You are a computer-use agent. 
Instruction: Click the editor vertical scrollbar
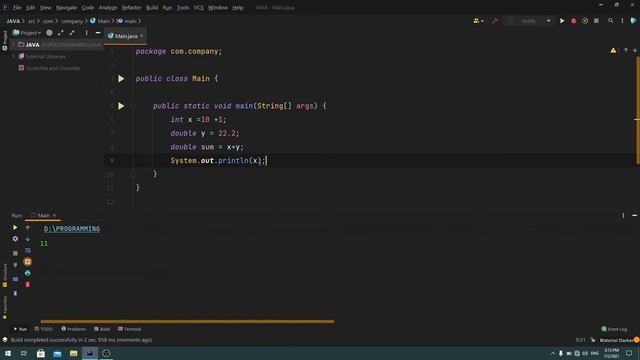[x=637, y=110]
